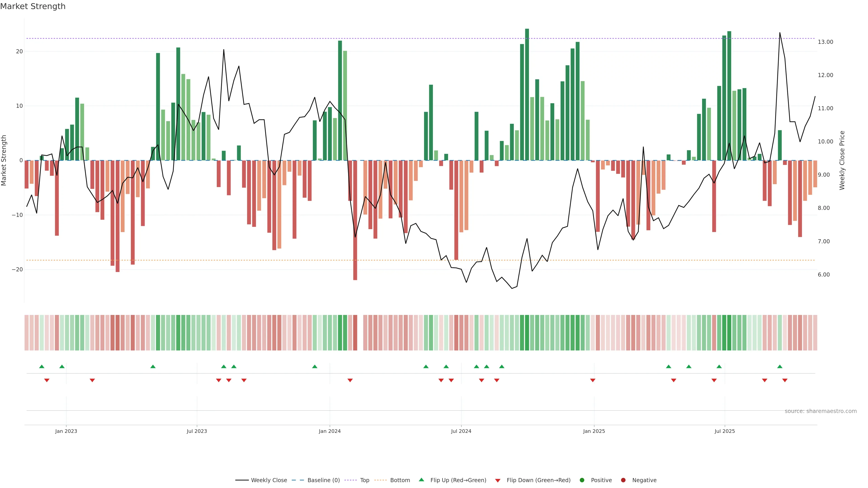Viewport: 868px width, 488px height.
Task: Click red triangle icon beside Flip Down legend
Action: 498,481
